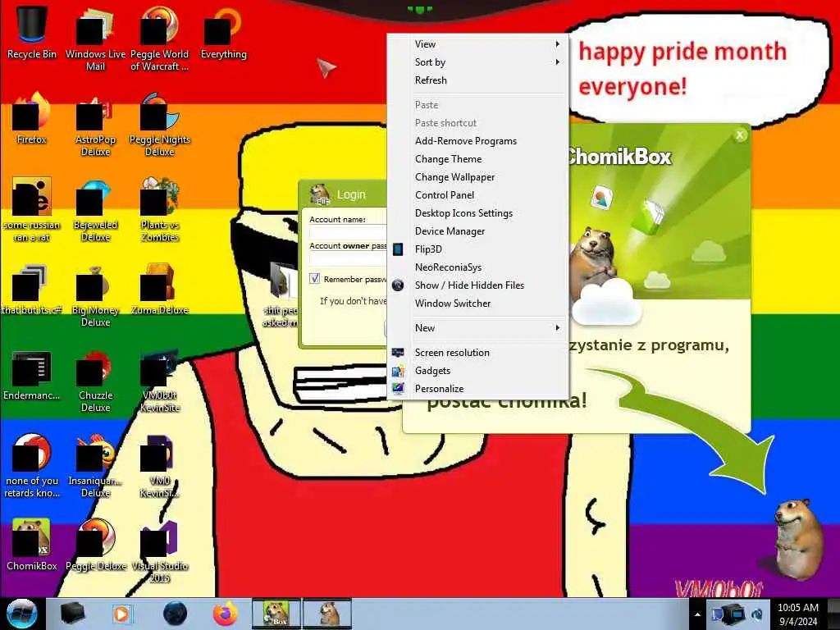Launch Firefox from the desktop icon

coord(32,118)
